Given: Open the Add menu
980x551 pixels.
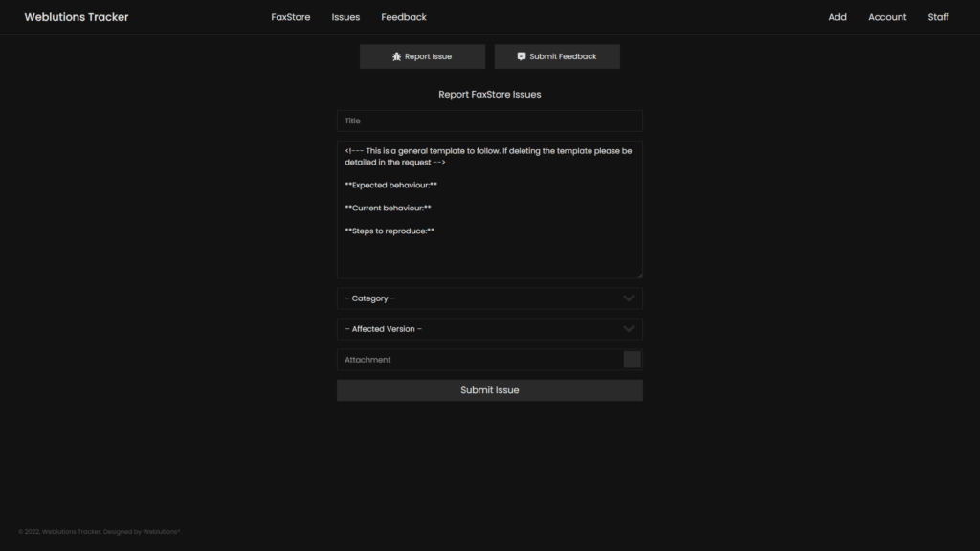Looking at the screenshot, I should [x=837, y=16].
